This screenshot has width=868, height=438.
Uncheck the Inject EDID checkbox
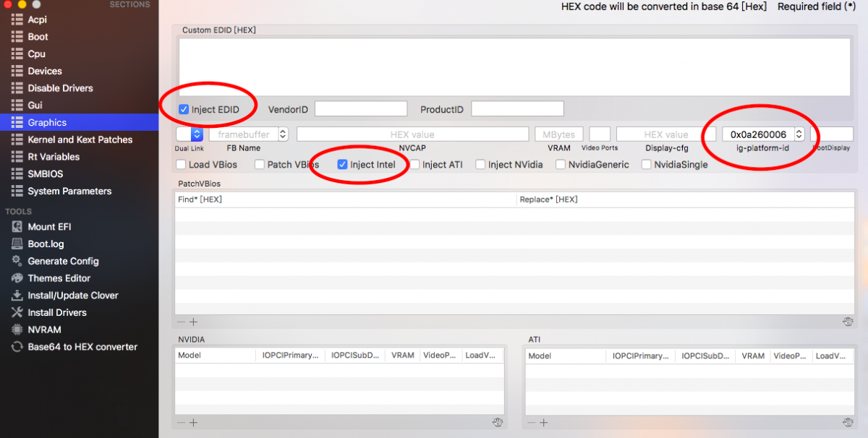[184, 110]
